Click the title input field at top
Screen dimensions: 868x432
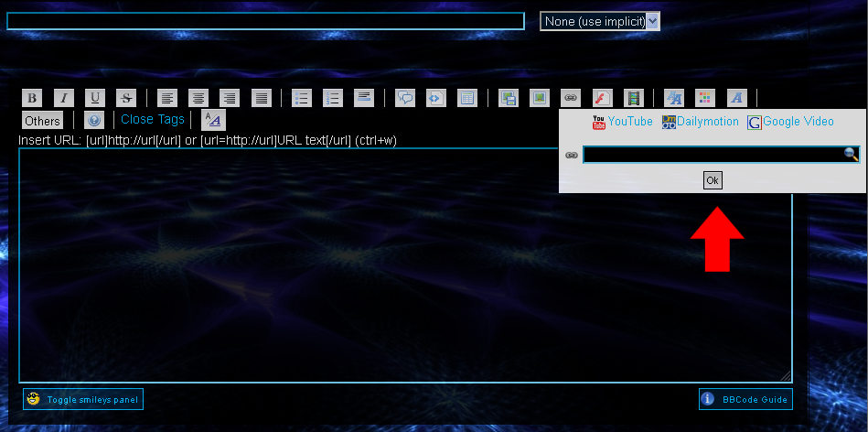coord(266,21)
